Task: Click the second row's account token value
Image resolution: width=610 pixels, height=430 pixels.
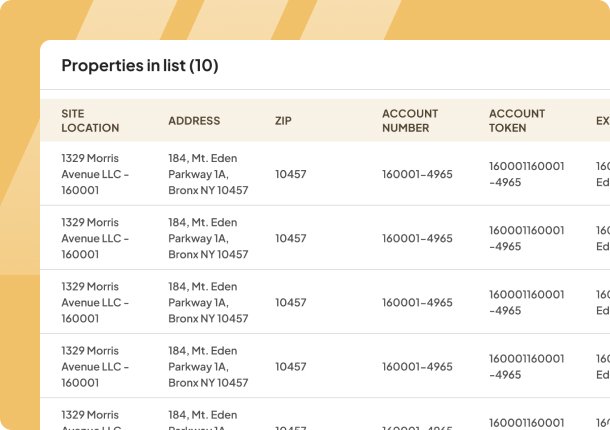Action: 526,238
